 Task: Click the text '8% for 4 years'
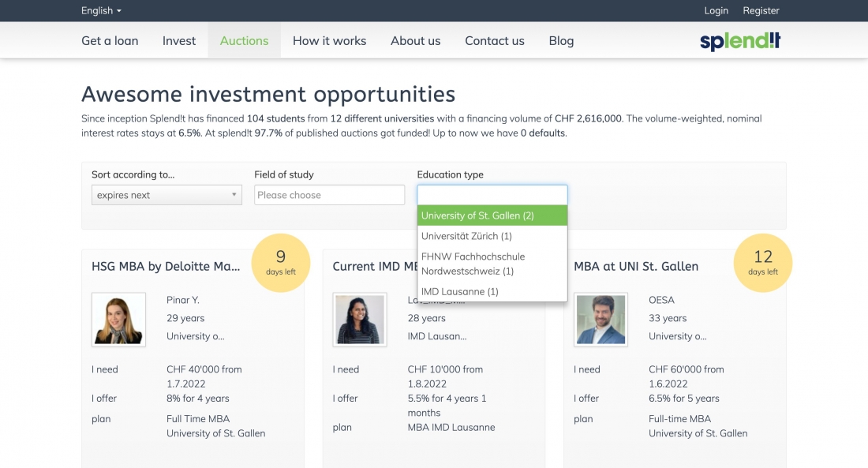(197, 399)
